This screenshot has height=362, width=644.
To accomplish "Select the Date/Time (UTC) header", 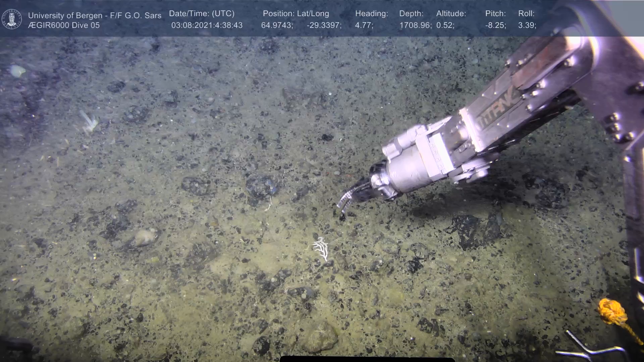I will click(x=202, y=14).
